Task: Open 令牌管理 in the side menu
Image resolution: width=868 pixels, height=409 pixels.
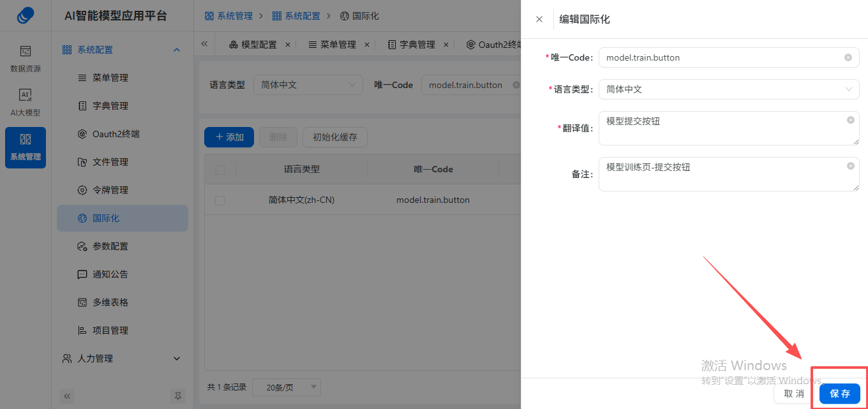Action: click(x=123, y=190)
